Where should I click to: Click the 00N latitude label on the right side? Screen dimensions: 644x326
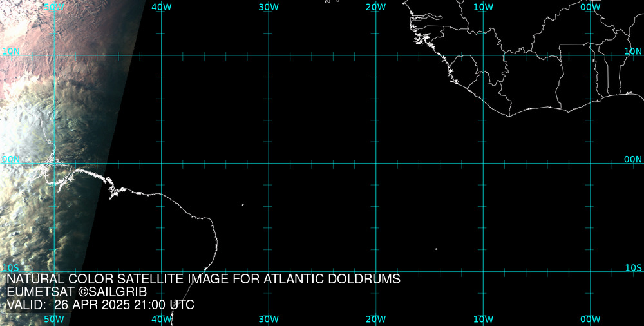[633, 160]
